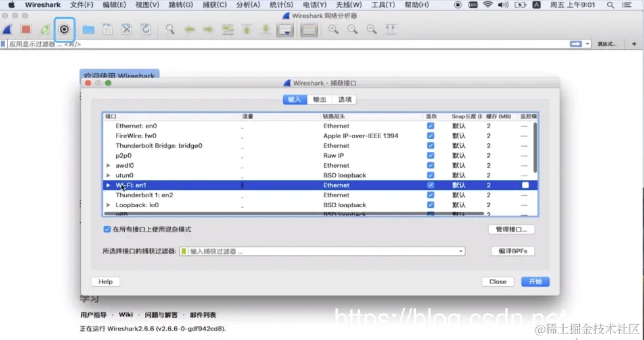
Task: Start capture with the shark fin icon
Action: pyautogui.click(x=7, y=30)
